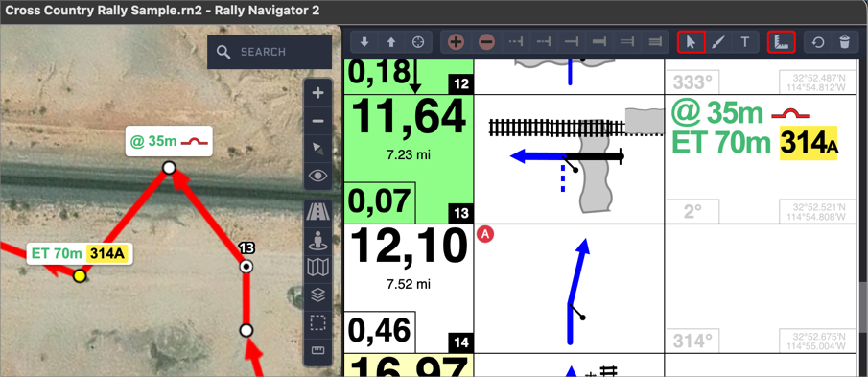The width and height of the screenshot is (868, 377).
Task: Zoom in the map with plus button
Action: [317, 93]
